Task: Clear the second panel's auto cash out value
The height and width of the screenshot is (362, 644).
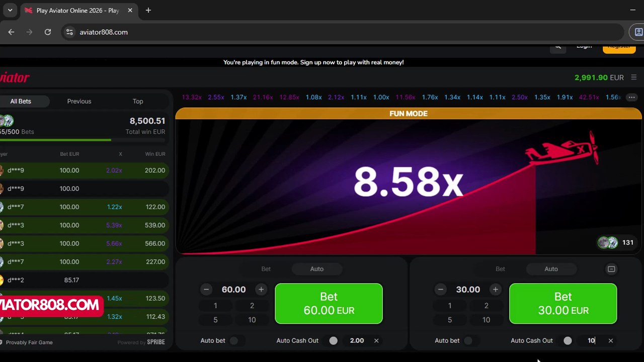Action: (611, 340)
